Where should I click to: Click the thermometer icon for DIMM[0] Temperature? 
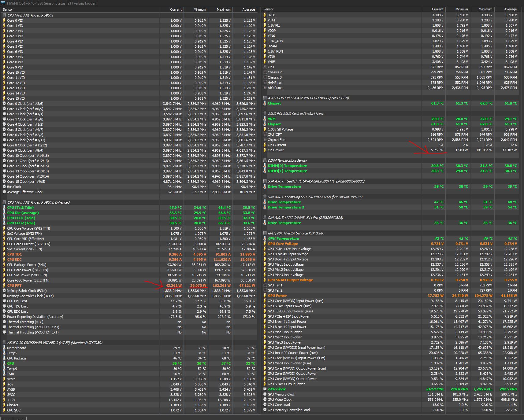[265, 166]
